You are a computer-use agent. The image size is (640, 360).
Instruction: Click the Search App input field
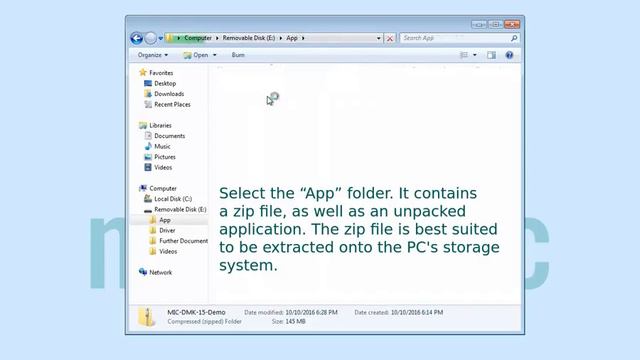[455, 38]
